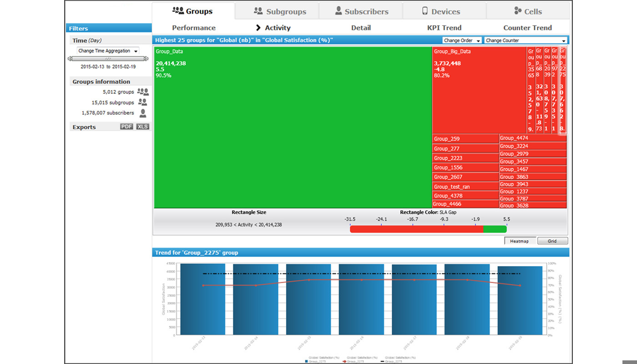Click the 2015-02-19 bar in trend chart

(520, 301)
